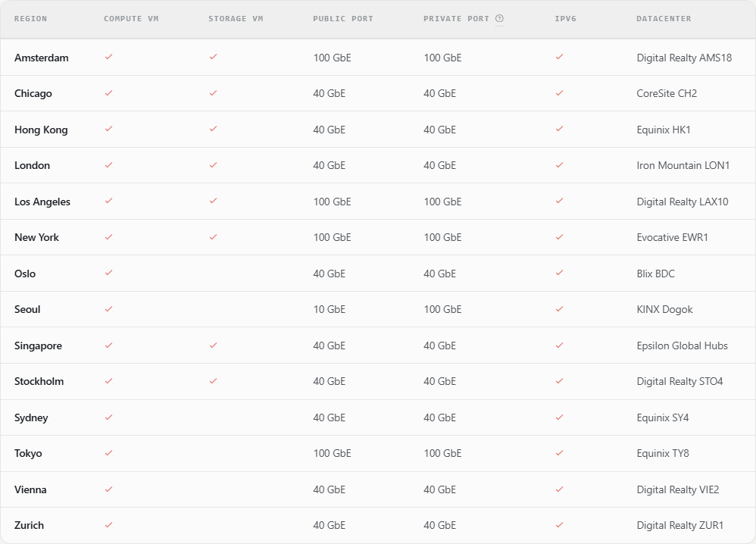The width and height of the screenshot is (756, 544).
Task: Click Sydney's IPv6 checkmark
Action: (x=559, y=417)
